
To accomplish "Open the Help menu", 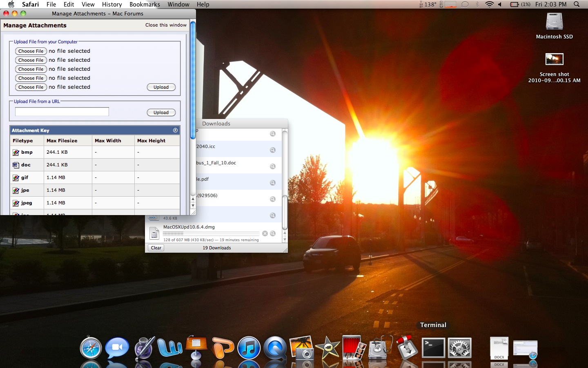I will (x=203, y=4).
